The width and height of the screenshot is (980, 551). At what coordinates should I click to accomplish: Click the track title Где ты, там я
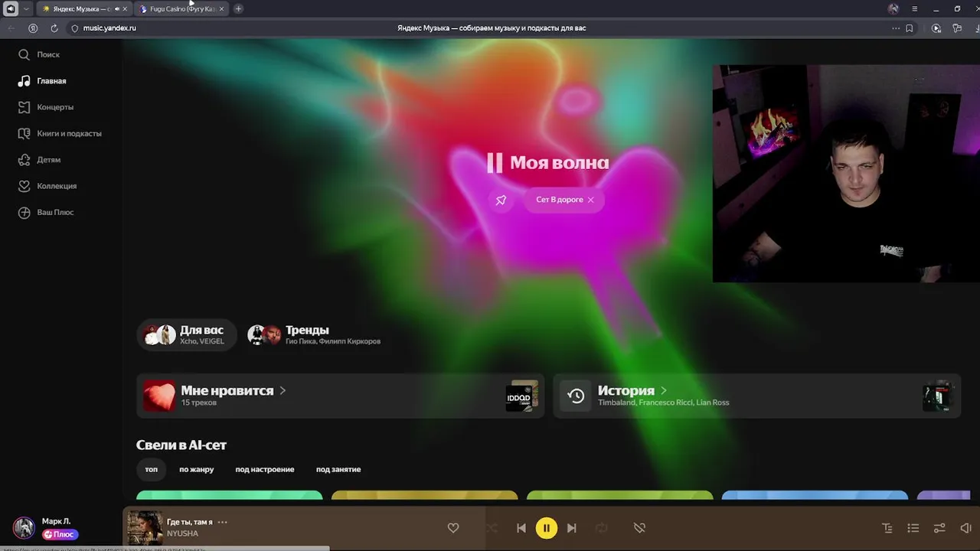190,522
